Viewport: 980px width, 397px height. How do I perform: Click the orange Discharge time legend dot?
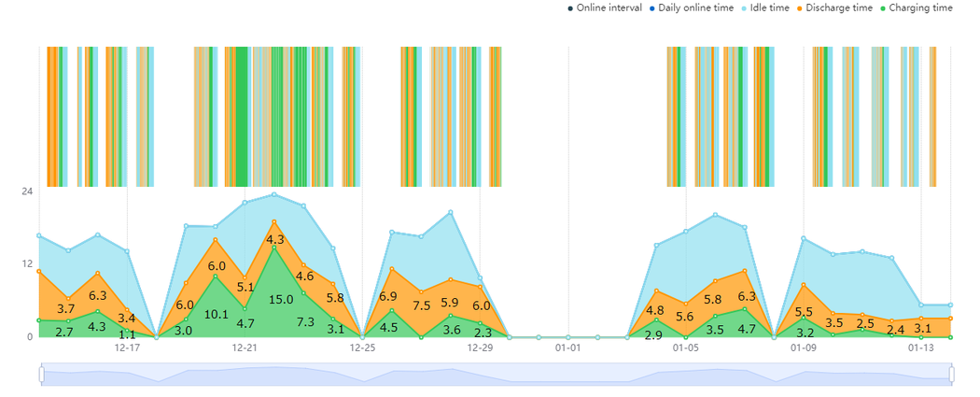point(799,8)
